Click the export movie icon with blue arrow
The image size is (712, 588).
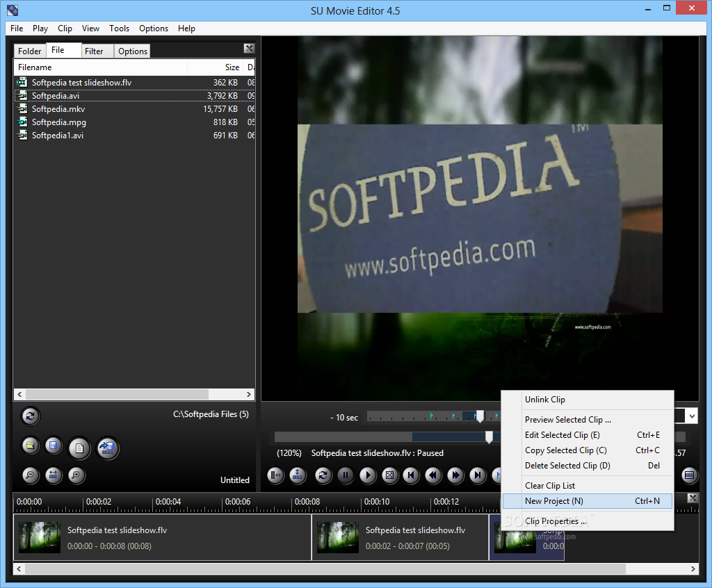108,448
